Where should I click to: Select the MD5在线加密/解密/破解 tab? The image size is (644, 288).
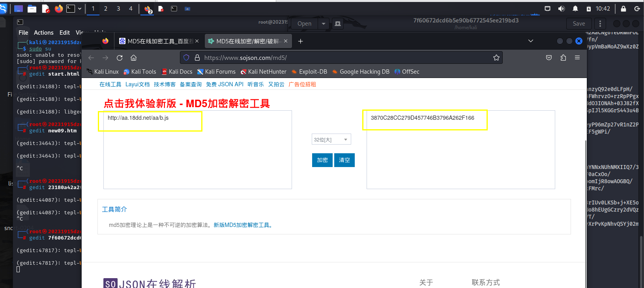click(248, 41)
